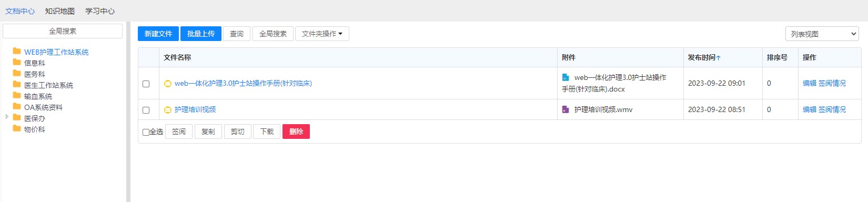Open the 学习中心 tab
This screenshot has width=868, height=202.
tap(100, 11)
